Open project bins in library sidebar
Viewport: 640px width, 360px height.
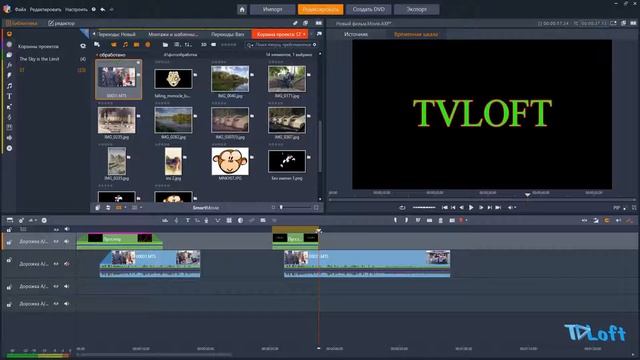point(9,34)
